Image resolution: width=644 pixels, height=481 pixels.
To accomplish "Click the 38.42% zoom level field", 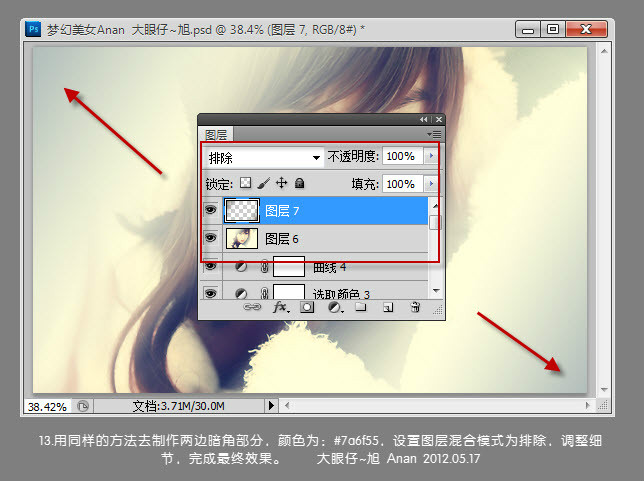I will [47, 407].
